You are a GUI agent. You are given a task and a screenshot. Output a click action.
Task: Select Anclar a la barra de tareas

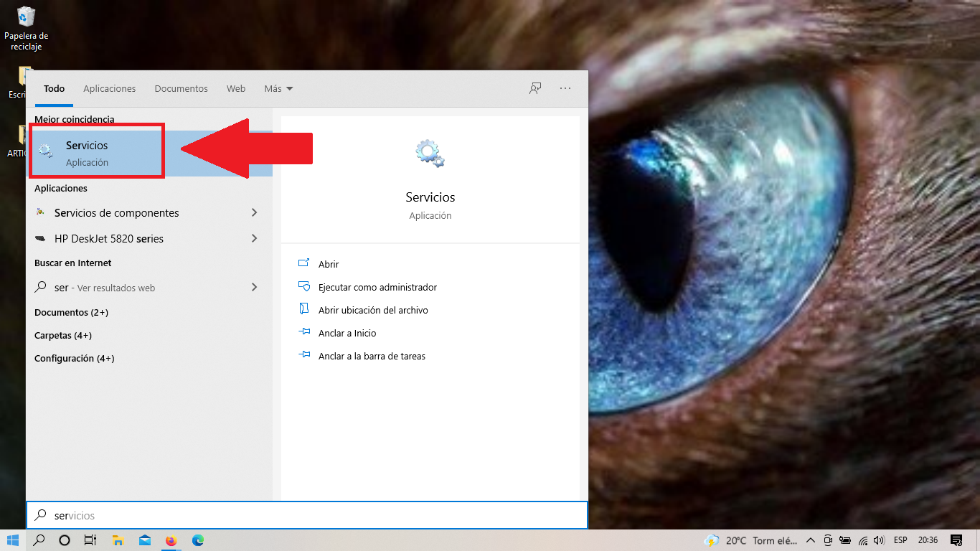coord(372,356)
